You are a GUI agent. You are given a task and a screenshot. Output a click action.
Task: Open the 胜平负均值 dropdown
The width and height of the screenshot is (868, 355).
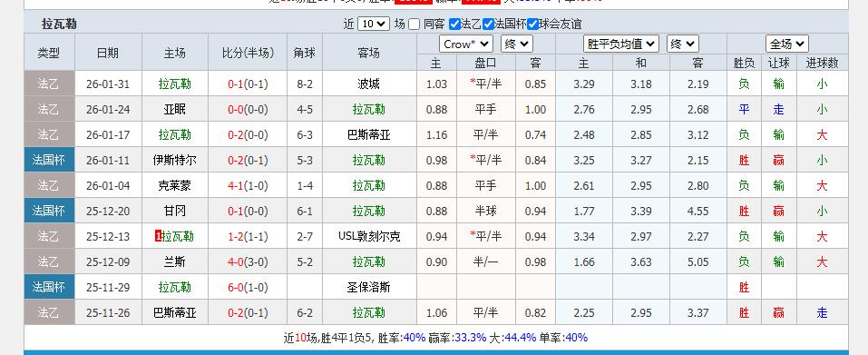(x=621, y=44)
